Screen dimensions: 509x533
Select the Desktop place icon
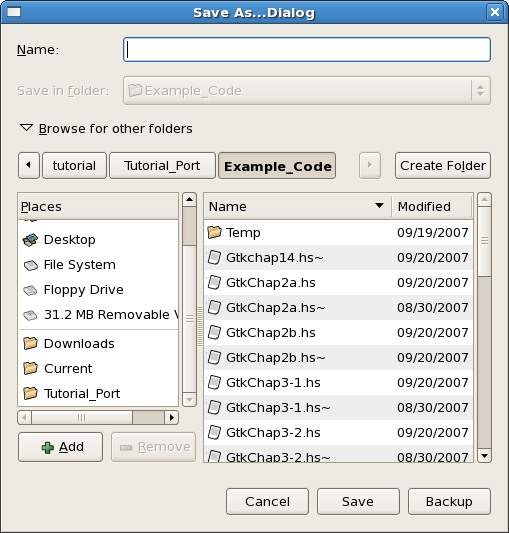tap(30, 240)
